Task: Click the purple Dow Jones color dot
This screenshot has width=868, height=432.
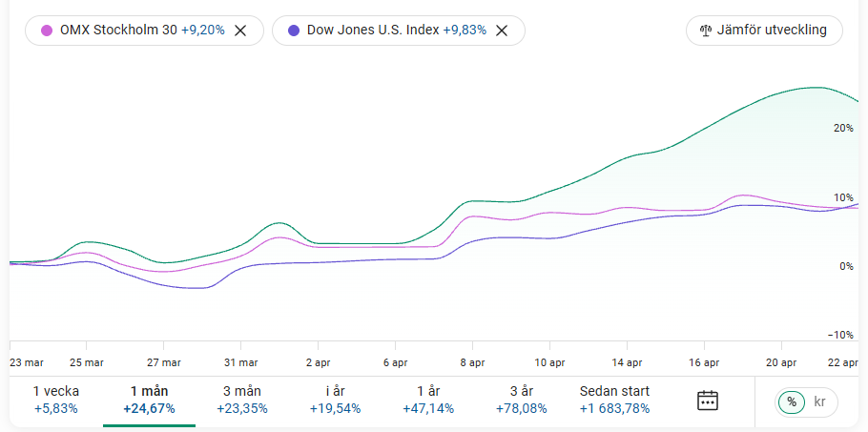Action: pos(293,31)
